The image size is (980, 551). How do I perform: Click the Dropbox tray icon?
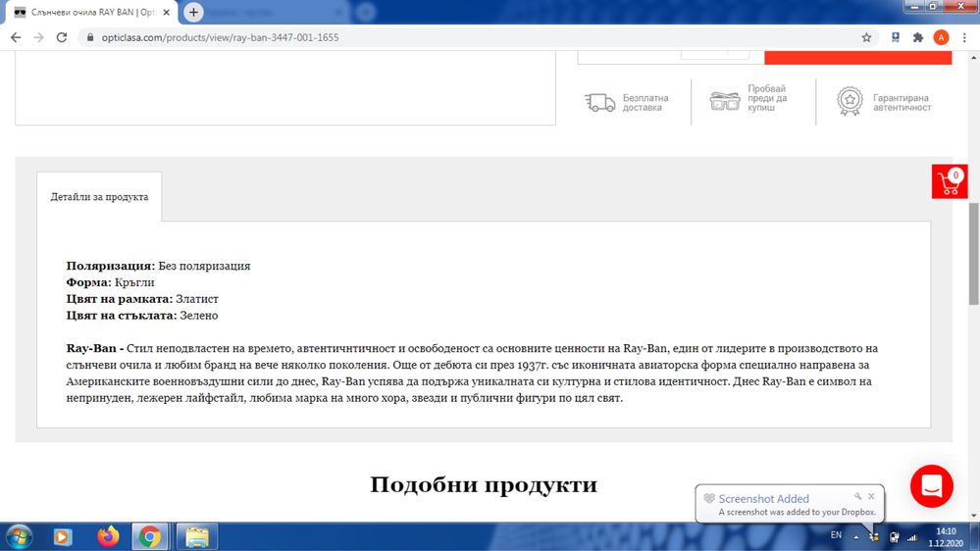click(874, 536)
